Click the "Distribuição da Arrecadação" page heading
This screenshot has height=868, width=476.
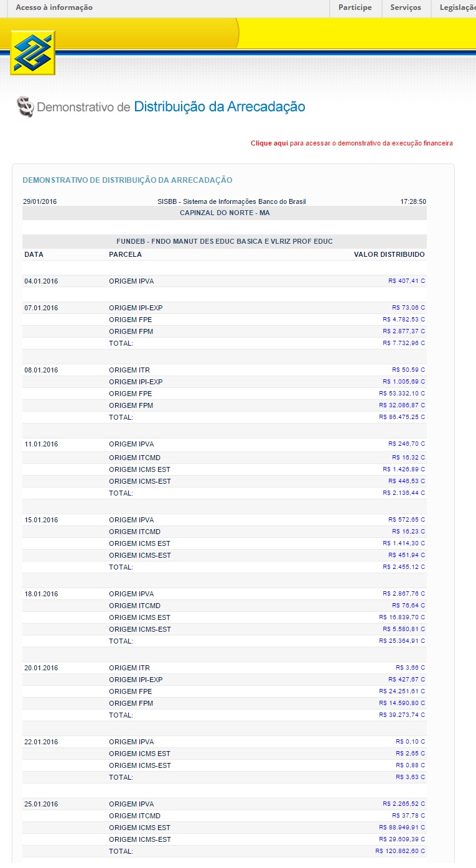pos(220,107)
